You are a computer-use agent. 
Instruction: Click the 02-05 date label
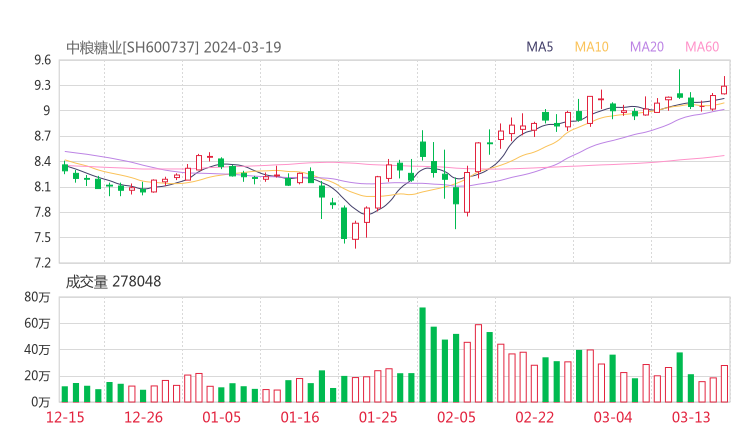[456, 417]
